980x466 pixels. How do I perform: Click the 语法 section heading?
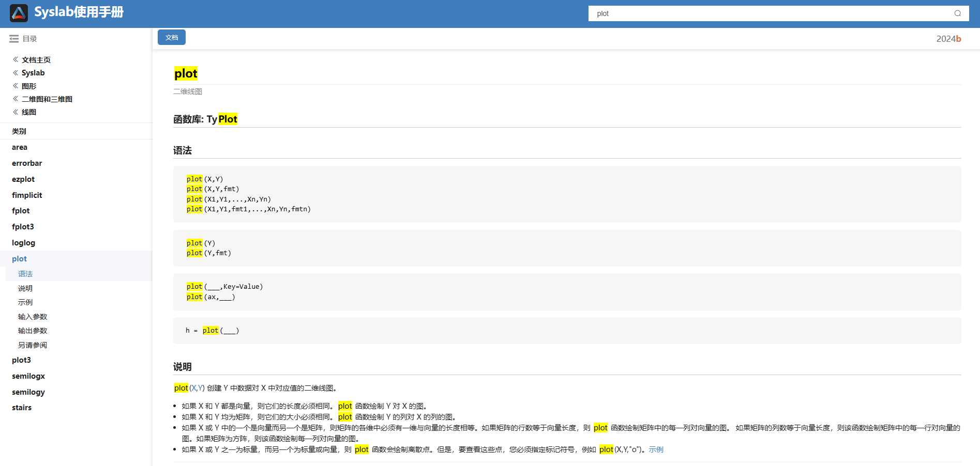183,150
